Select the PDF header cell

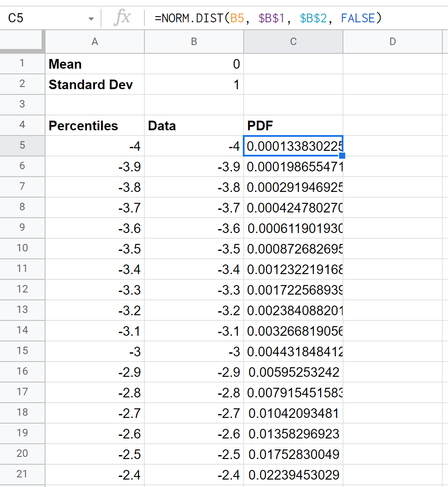coord(293,125)
